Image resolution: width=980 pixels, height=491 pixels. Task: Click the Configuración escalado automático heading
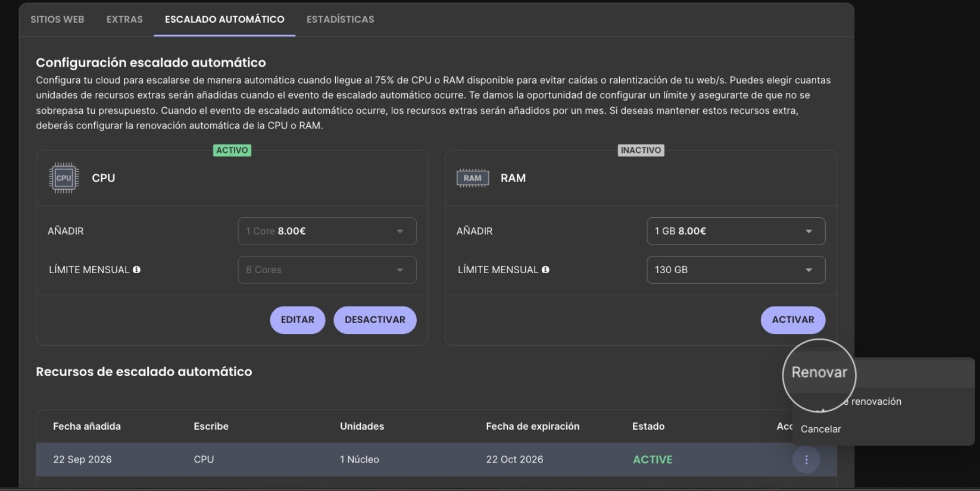pos(151,62)
